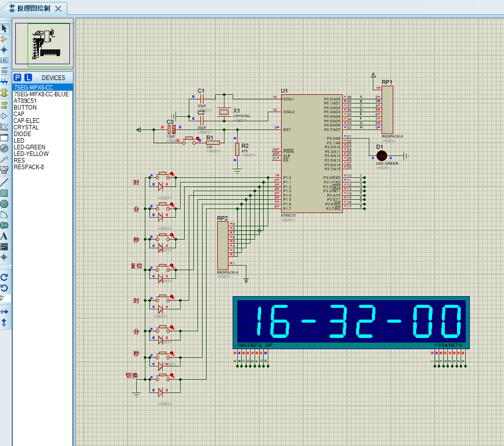Toggle the latch dot of 复位 button
The height and width of the screenshot is (446, 504).
coord(171,266)
